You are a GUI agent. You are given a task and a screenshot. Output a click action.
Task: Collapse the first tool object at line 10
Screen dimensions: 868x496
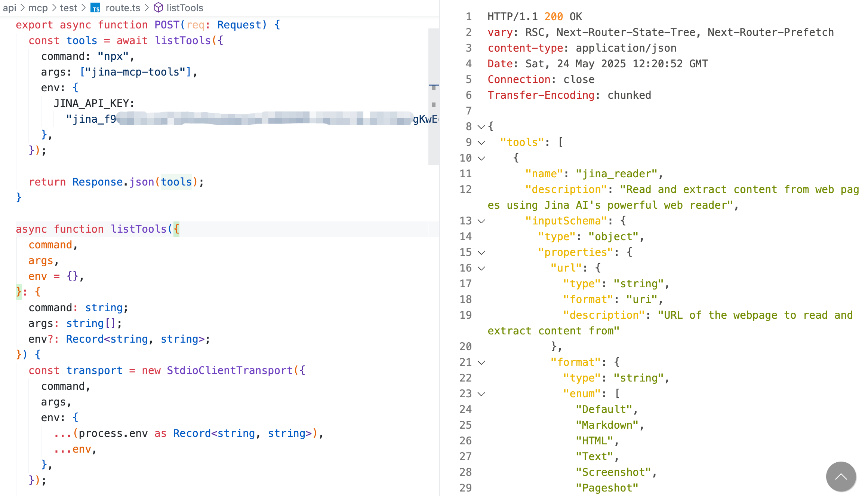pos(481,158)
